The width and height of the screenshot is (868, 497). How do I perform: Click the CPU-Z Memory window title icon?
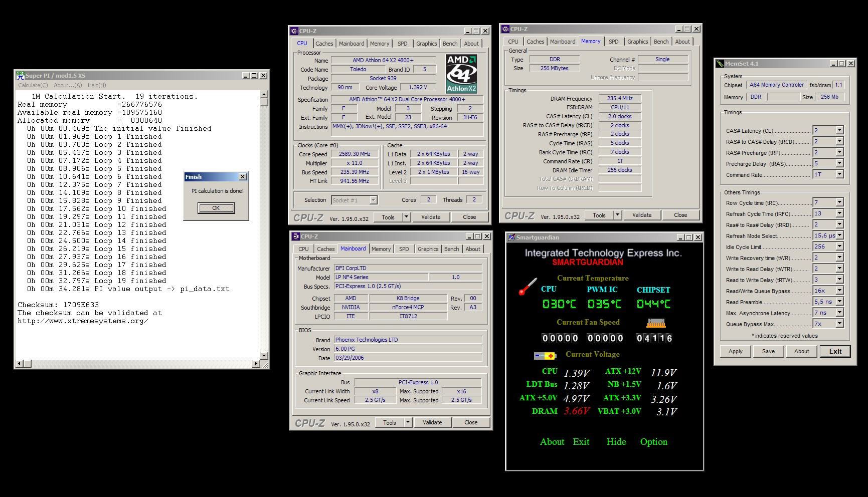tap(505, 29)
